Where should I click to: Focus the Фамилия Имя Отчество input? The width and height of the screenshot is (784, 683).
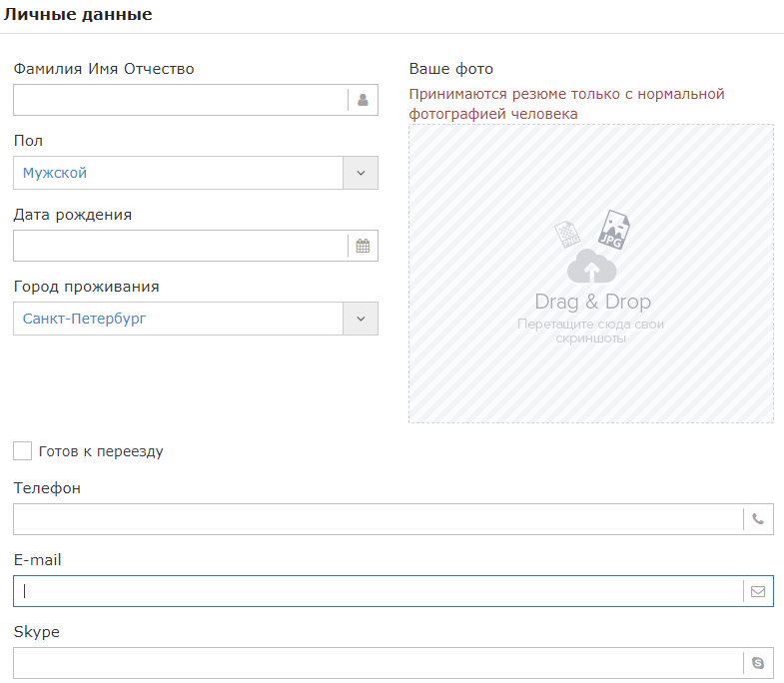[x=180, y=100]
